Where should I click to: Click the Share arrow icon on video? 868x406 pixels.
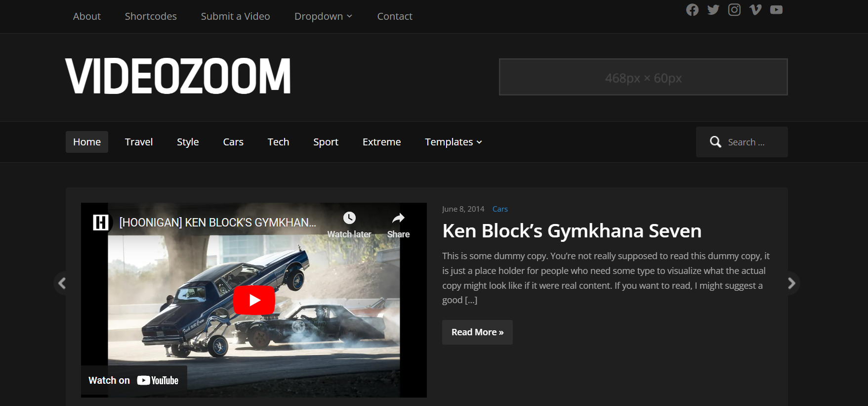[398, 218]
